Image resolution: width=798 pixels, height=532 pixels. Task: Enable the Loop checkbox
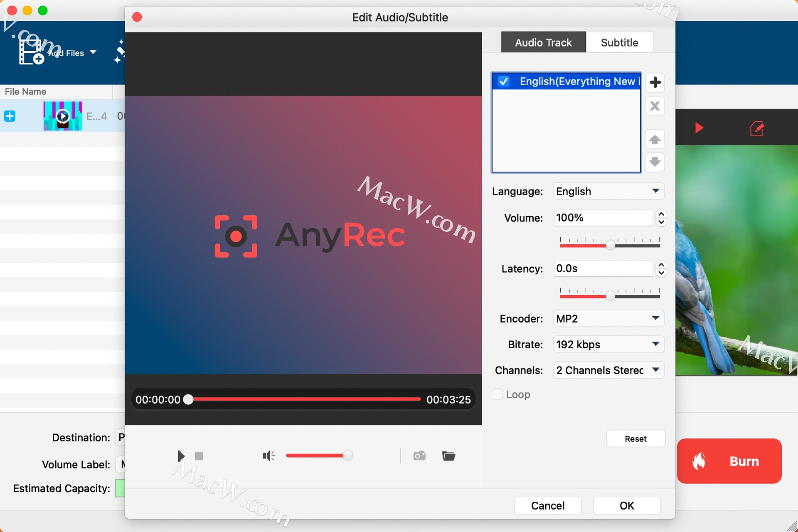[497, 394]
